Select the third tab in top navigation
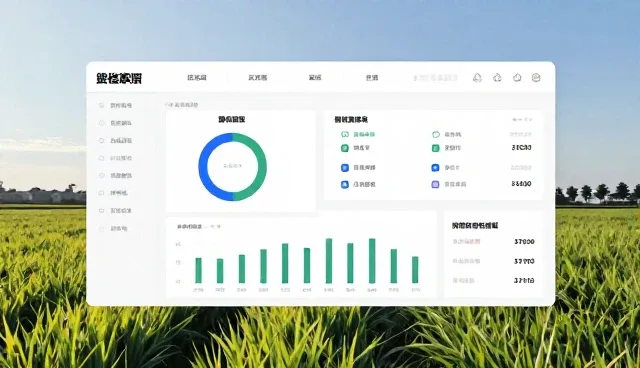The height and width of the screenshot is (368, 640). click(315, 78)
